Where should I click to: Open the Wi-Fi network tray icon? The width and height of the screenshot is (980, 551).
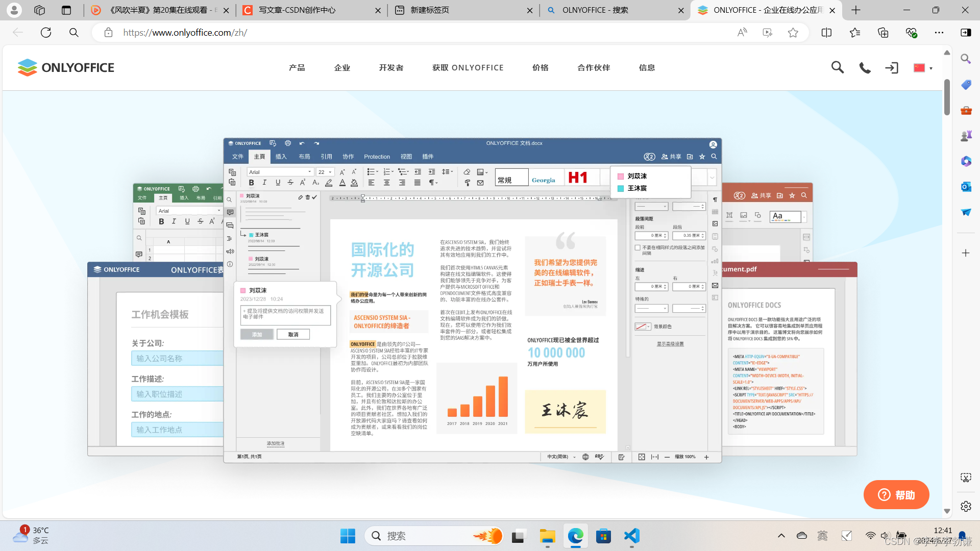(870, 536)
